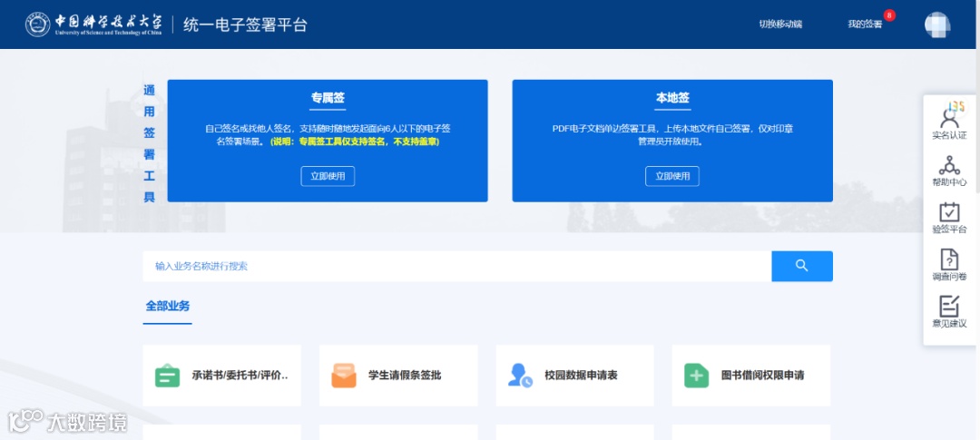980x440 pixels.
Task: Switch to mobile via 切换移动端
Action: pos(780,24)
